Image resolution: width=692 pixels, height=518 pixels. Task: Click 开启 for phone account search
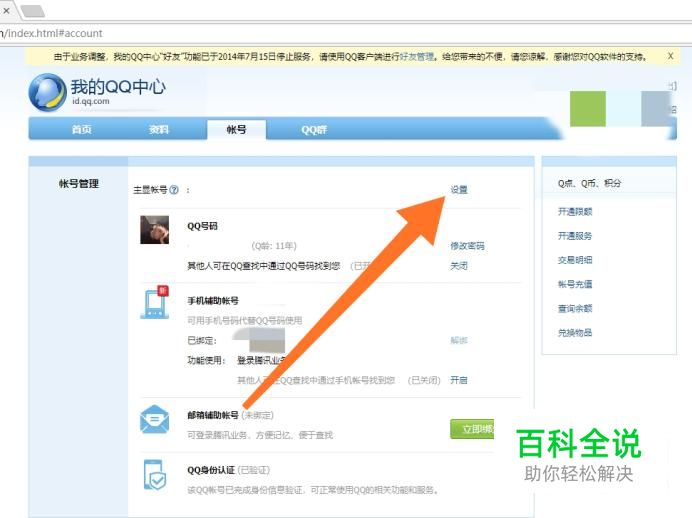click(459, 380)
